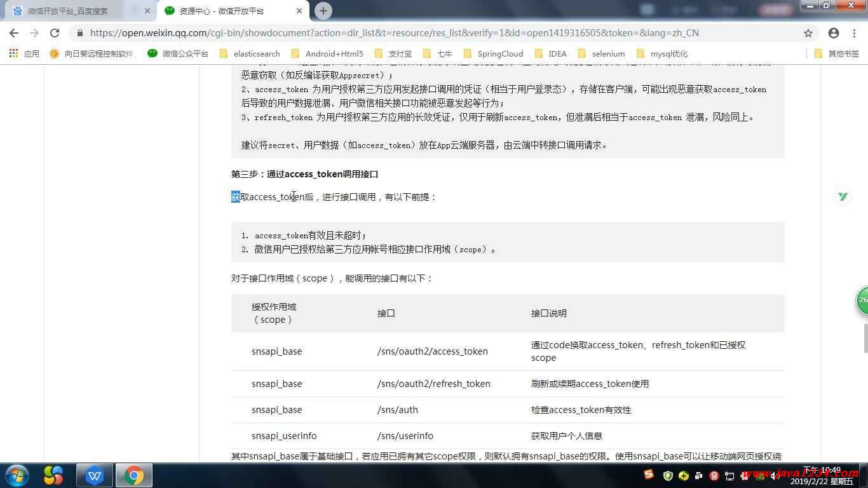868x488 pixels.
Task: Open the Windows Start menu
Action: 17,475
